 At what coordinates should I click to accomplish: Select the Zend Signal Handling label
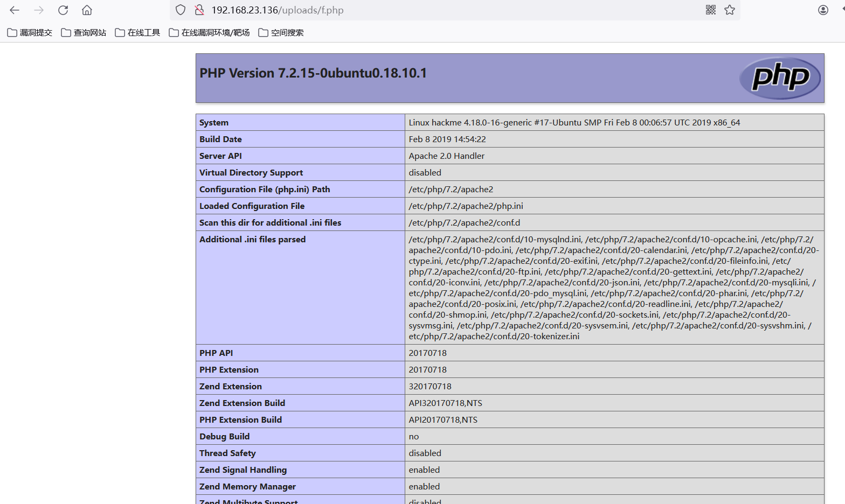click(x=243, y=470)
